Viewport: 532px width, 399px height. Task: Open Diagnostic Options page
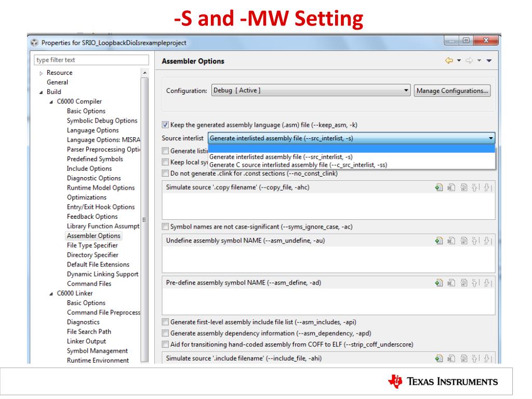pos(94,178)
